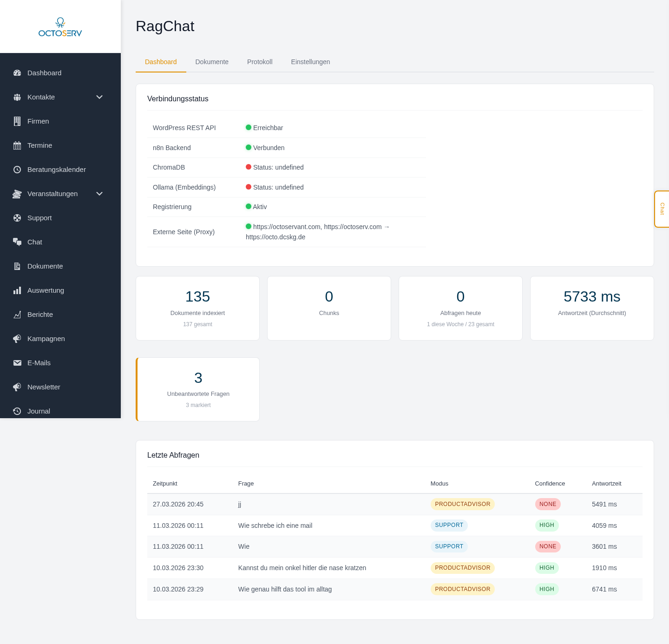Open the Journal history icon
The height and width of the screenshot is (644, 669).
pos(17,411)
